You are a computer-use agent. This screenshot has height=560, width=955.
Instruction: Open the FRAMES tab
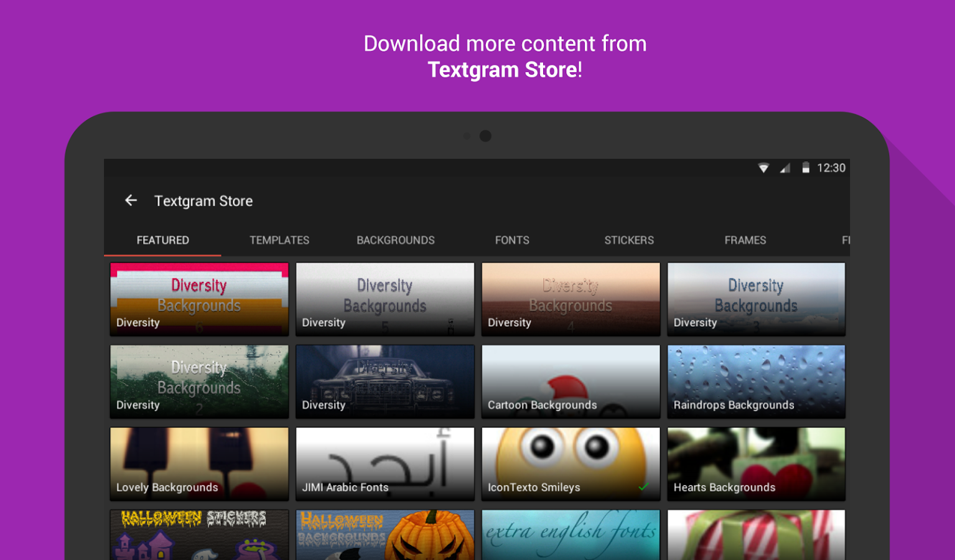click(x=745, y=240)
